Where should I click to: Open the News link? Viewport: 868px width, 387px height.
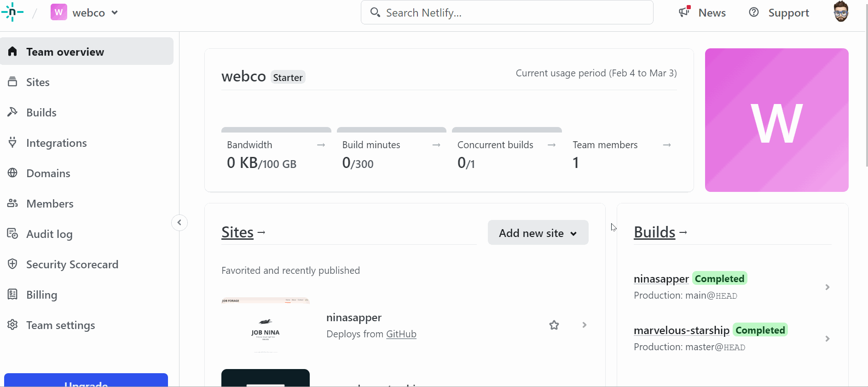(712, 13)
